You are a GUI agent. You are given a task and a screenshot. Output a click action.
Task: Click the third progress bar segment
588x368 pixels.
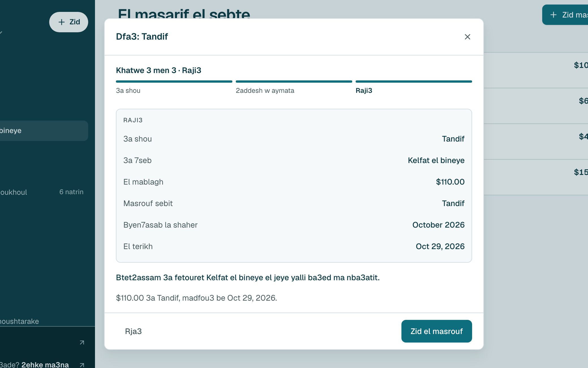pyautogui.click(x=414, y=82)
